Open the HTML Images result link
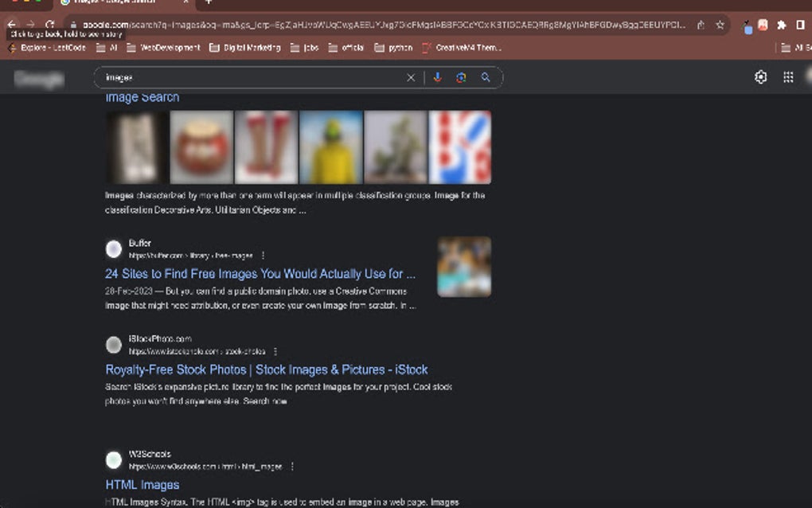812x508 pixels. 142,484
